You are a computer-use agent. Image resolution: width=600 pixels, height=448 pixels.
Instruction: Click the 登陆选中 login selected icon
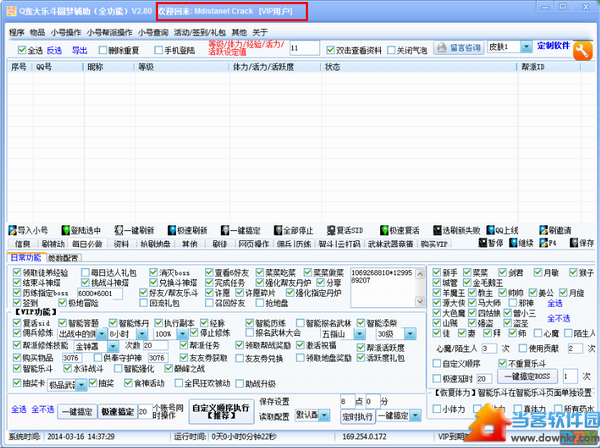coord(66,230)
